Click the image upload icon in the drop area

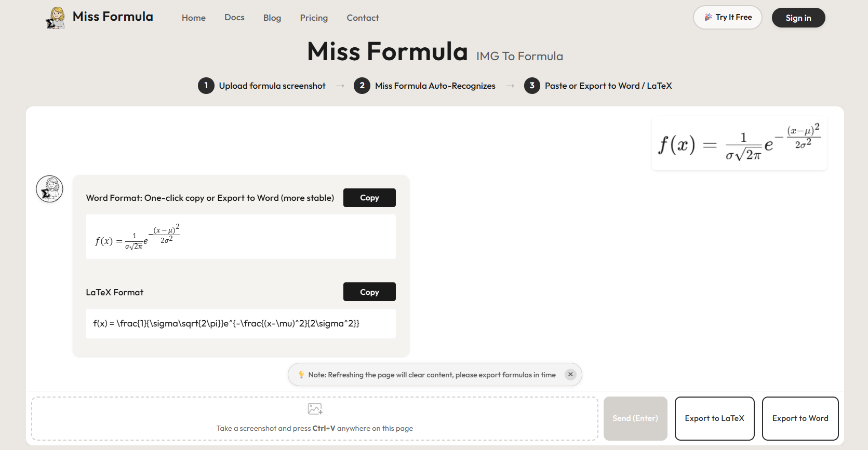pos(315,409)
